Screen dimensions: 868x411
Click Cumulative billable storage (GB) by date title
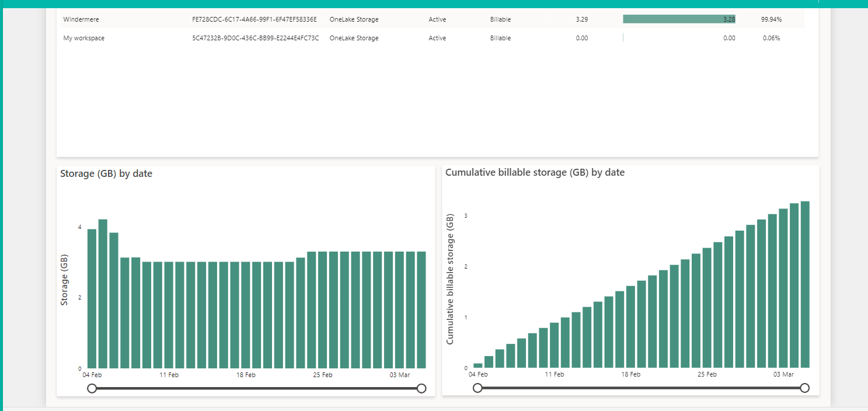tap(535, 172)
